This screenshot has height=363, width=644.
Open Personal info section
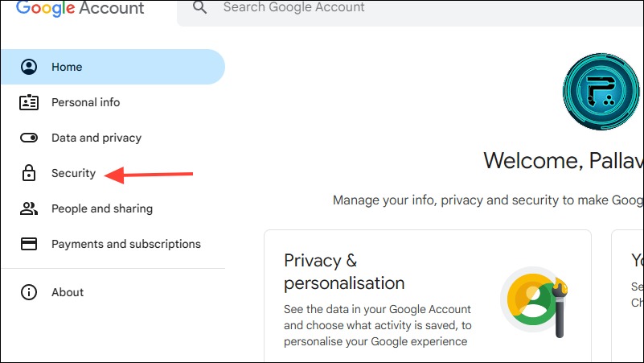tap(113, 102)
